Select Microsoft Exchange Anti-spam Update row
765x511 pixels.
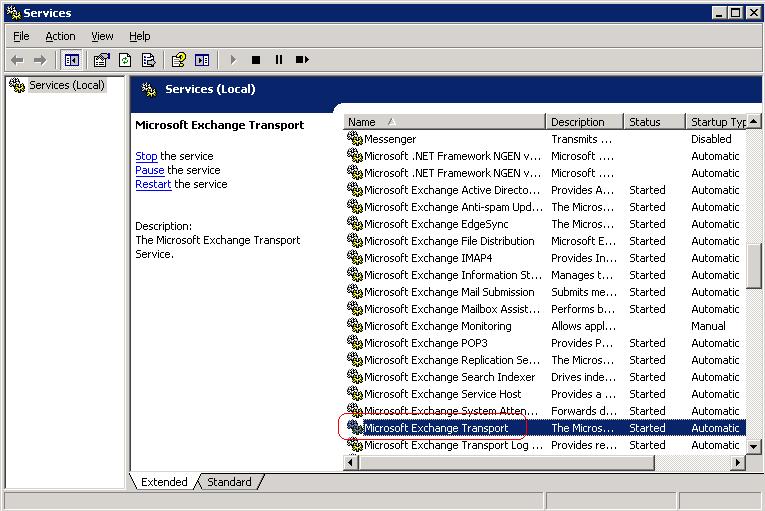[x=544, y=207]
